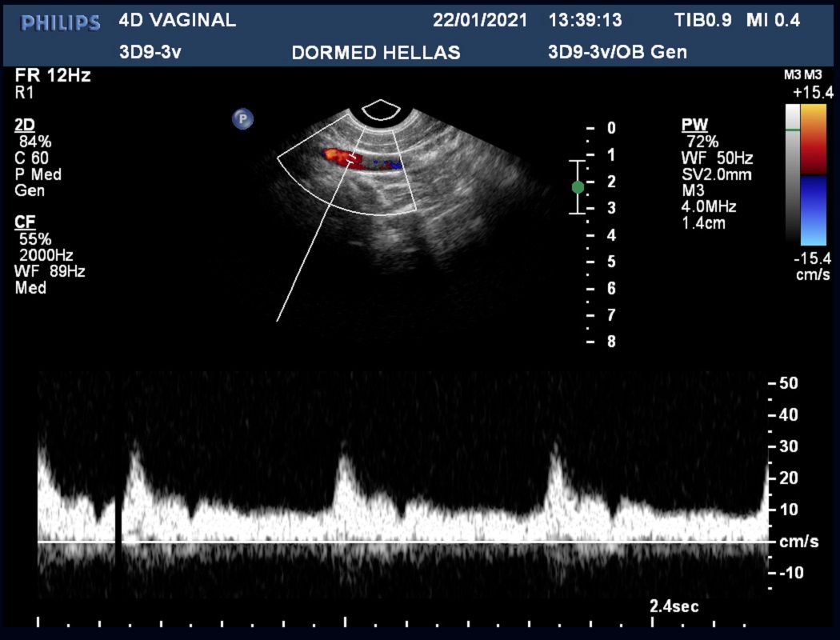This screenshot has width=840, height=640.
Task: Click the grayscale map bar
Action: pyautogui.click(x=792, y=174)
